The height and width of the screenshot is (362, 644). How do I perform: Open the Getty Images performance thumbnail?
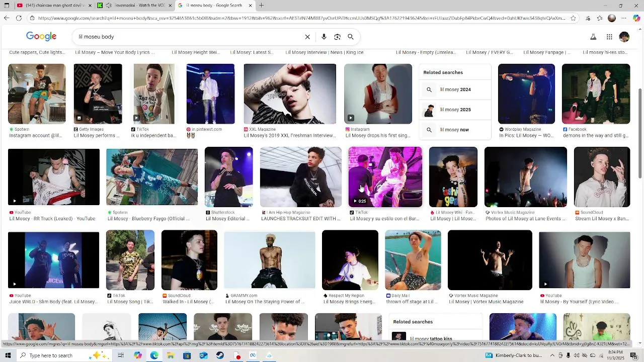coord(98,94)
